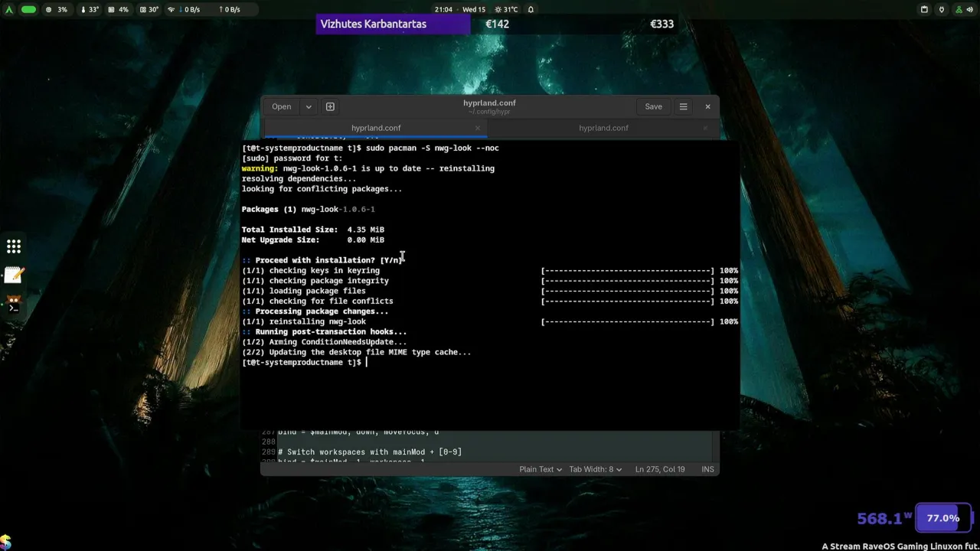Click the dollar sign icon at bottom-left
This screenshot has height=551, width=980.
(x=5, y=543)
